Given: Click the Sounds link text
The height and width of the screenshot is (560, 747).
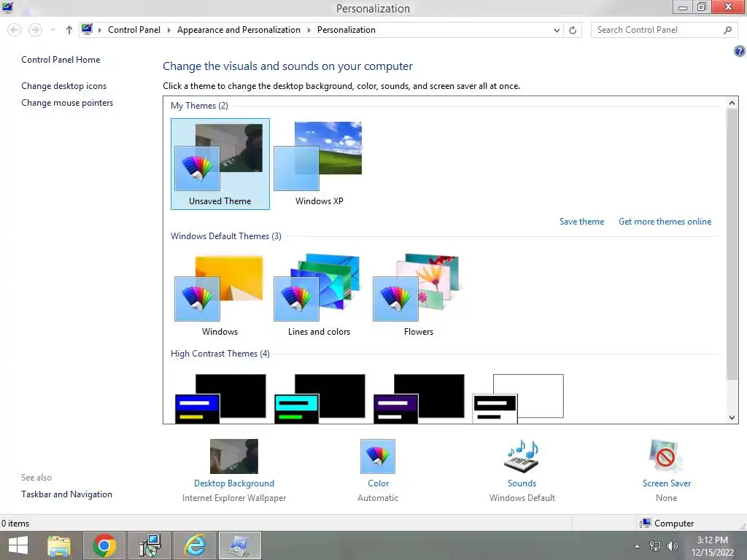Looking at the screenshot, I should click(522, 483).
